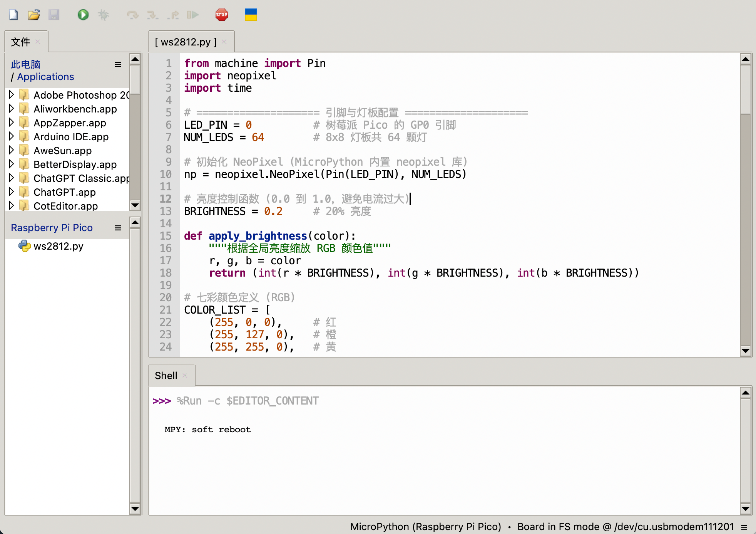This screenshot has height=534, width=756.
Task: Click the Debug bug icon
Action: pyautogui.click(x=103, y=15)
